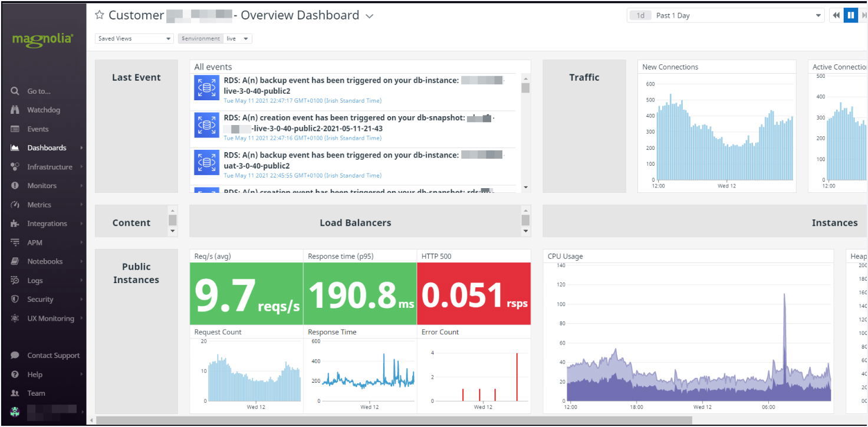The image size is (868, 427).
Task: Click the horizontal scrollbar at bottom
Action: 389,421
